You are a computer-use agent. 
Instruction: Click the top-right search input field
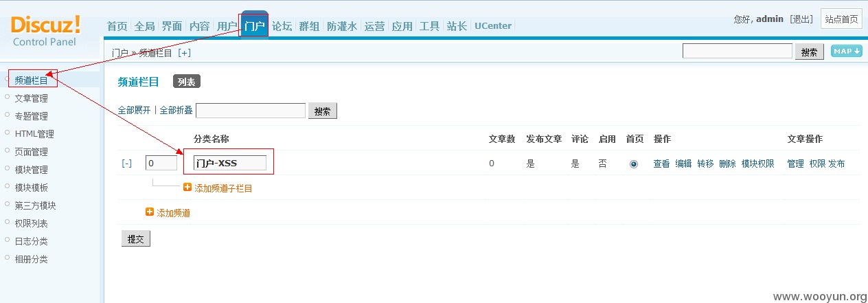coord(738,51)
